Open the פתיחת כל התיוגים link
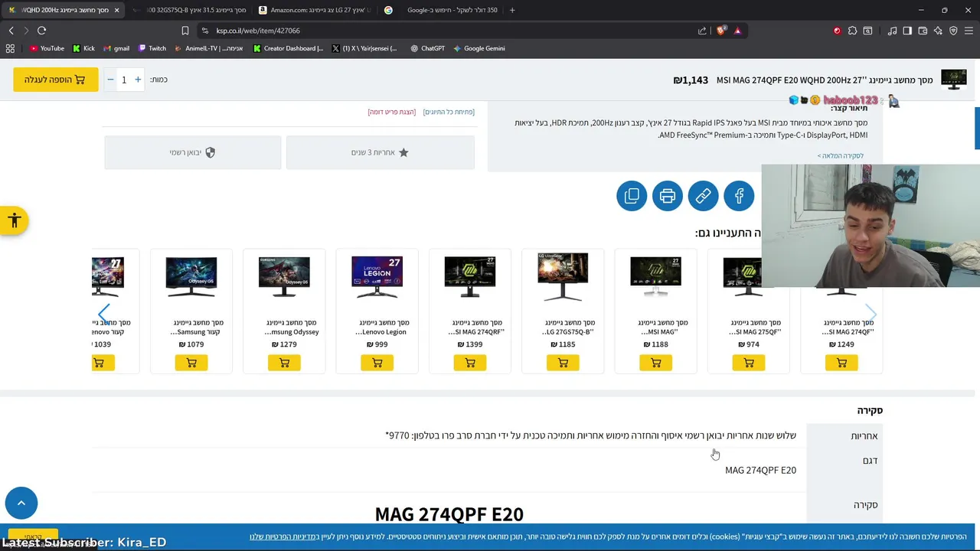Image resolution: width=980 pixels, height=551 pixels. tap(449, 112)
